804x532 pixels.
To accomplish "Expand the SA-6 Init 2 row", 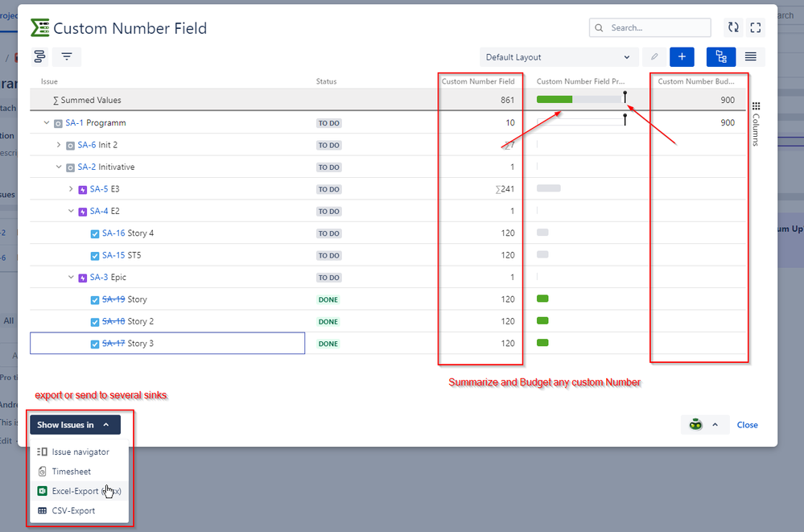I will 59,145.
